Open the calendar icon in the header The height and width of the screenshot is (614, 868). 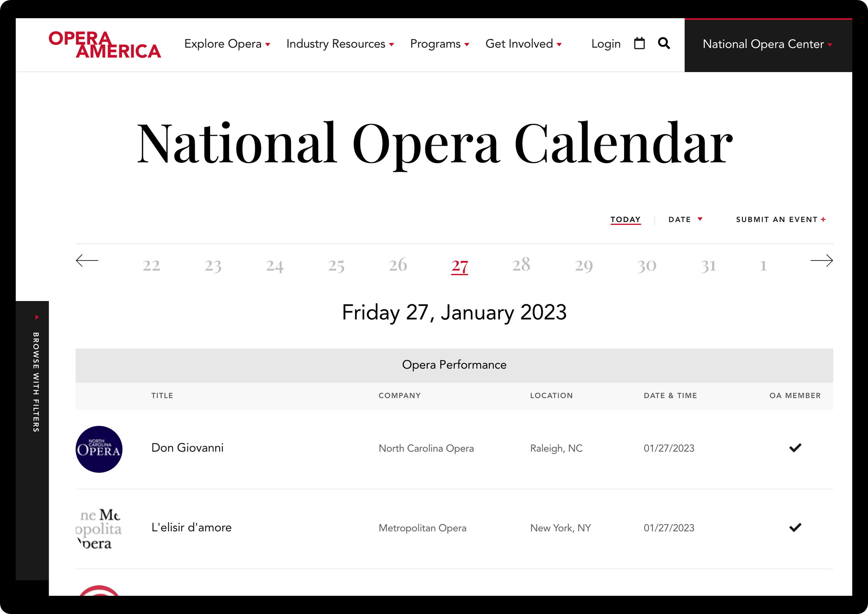[639, 43]
